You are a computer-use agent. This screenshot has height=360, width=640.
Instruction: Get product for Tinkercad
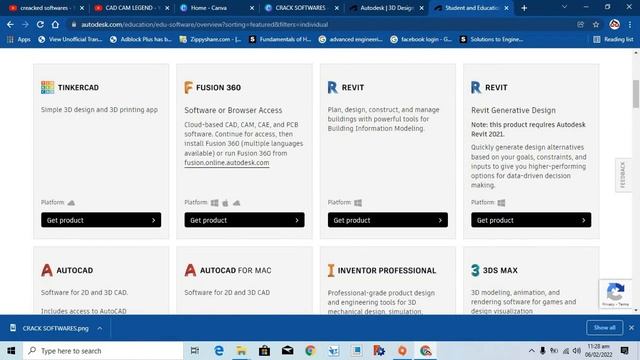click(101, 220)
